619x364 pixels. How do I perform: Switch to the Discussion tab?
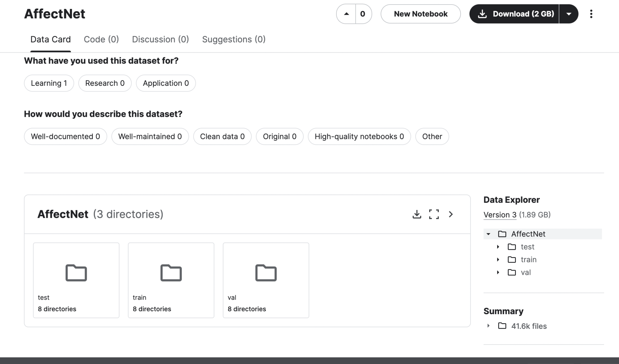click(x=160, y=39)
